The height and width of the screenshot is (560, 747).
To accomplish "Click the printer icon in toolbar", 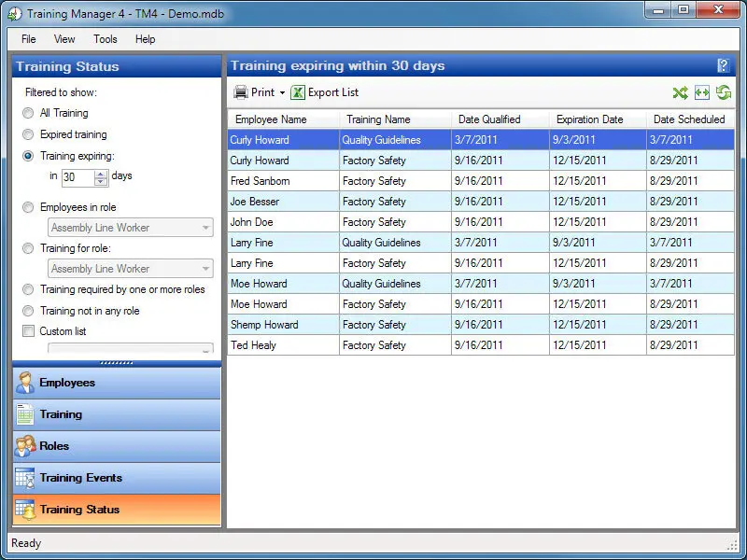I will 241,92.
